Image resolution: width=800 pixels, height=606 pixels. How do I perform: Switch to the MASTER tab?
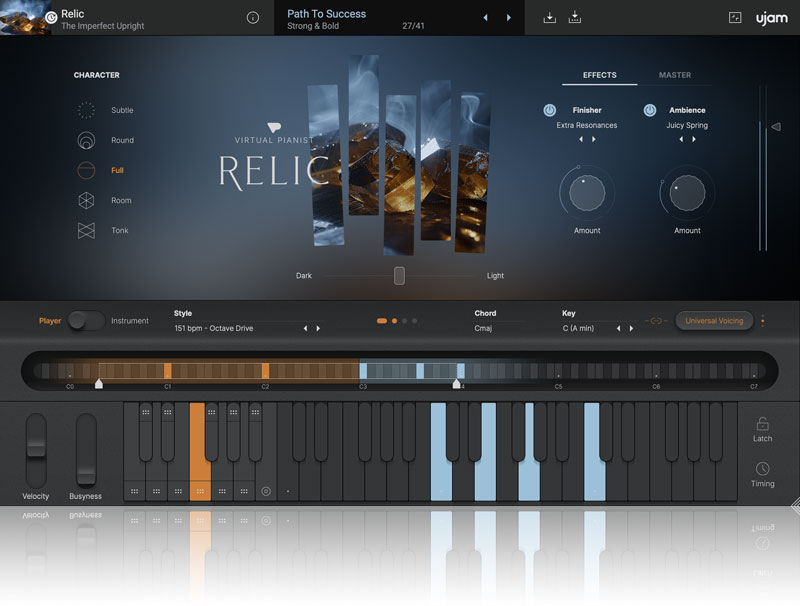tap(675, 75)
